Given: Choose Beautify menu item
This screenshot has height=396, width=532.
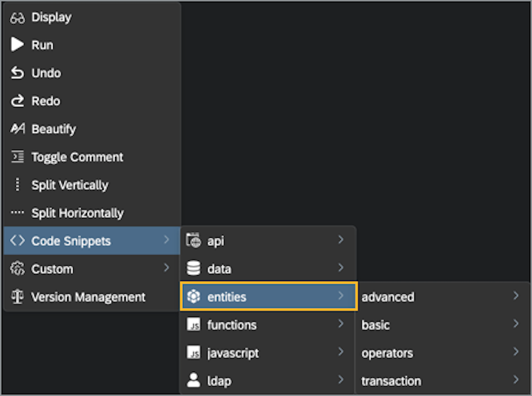Looking at the screenshot, I should coord(92,129).
